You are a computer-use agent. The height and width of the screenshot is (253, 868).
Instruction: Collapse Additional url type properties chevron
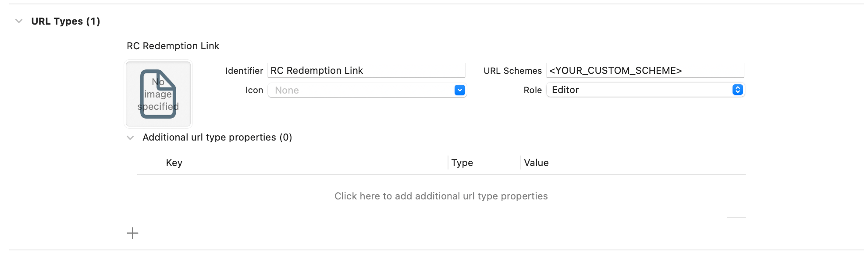point(130,137)
